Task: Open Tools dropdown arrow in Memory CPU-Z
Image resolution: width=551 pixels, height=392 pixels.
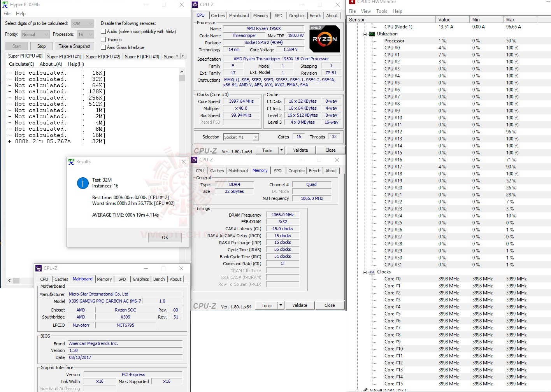Action: click(281, 305)
